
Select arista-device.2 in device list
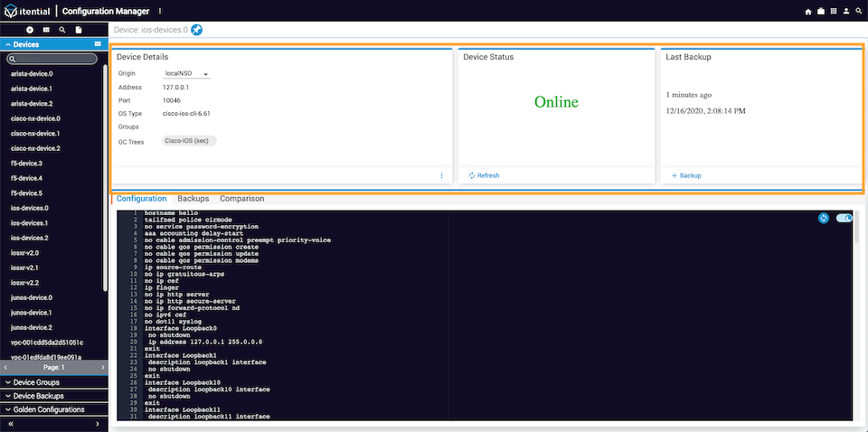[x=33, y=103]
